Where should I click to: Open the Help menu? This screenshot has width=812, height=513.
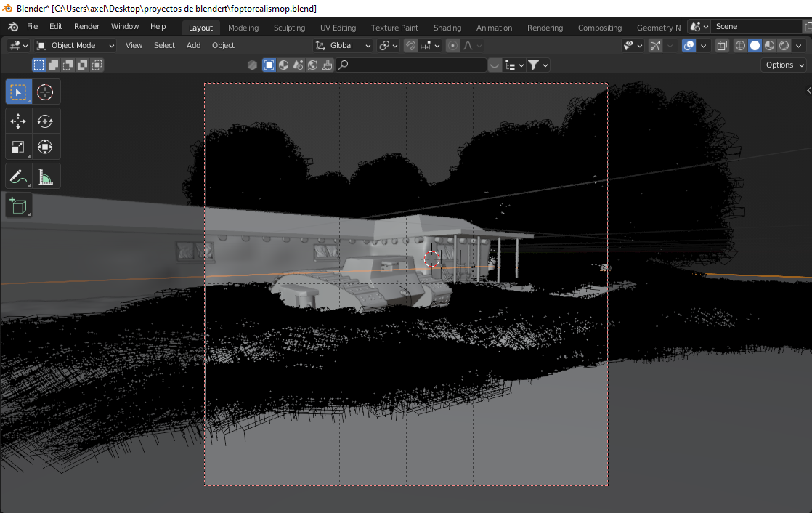(158, 26)
